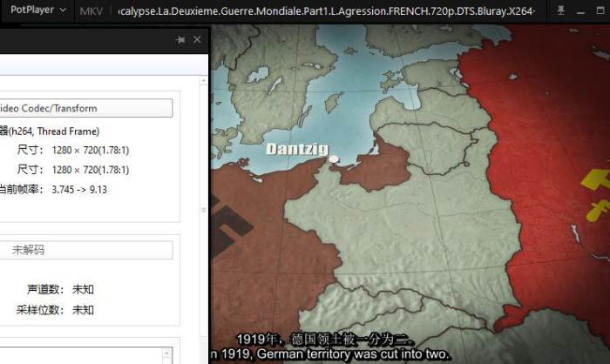The image size is (610, 364).
Task: Pin the playback info panel
Action: [x=180, y=40]
